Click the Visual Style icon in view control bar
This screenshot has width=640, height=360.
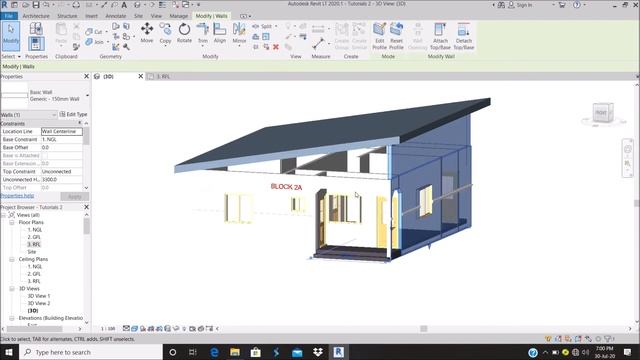[134, 329]
